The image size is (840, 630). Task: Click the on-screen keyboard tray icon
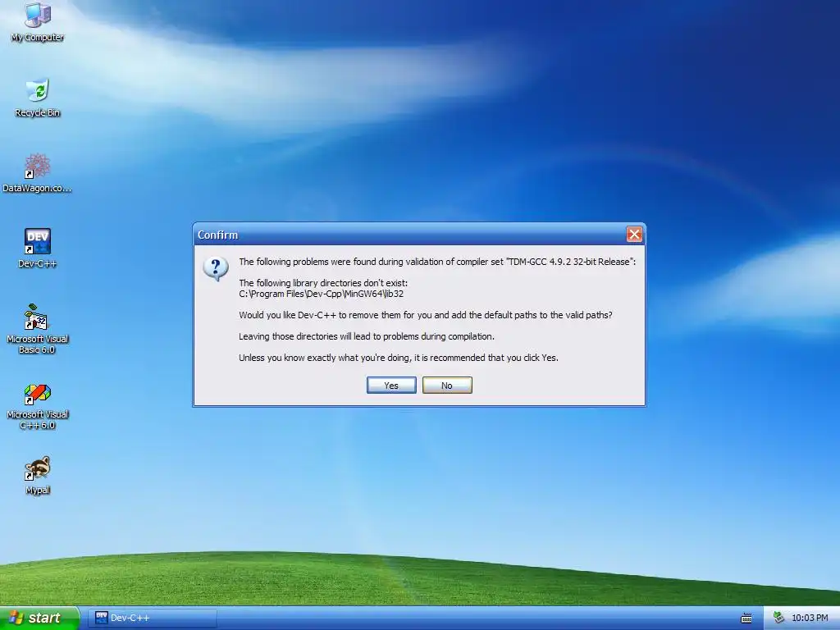(x=746, y=619)
